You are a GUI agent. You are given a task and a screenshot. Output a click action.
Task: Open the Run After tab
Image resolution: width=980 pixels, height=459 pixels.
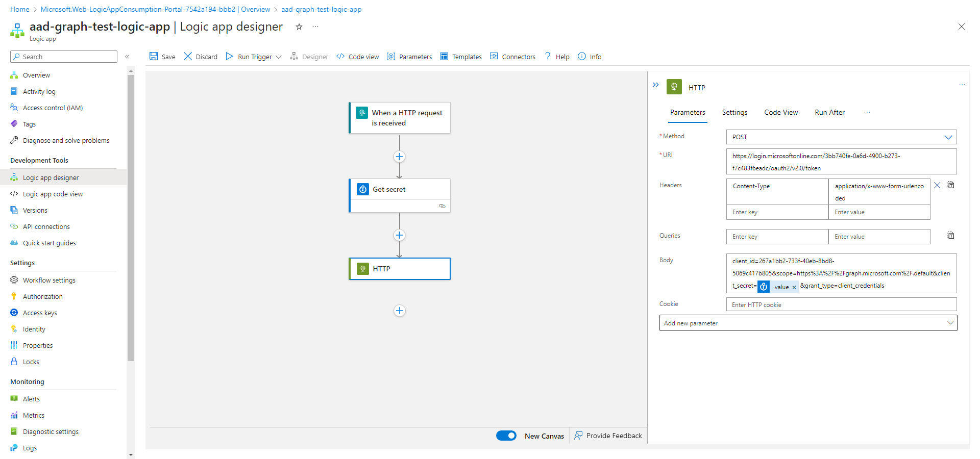829,112
